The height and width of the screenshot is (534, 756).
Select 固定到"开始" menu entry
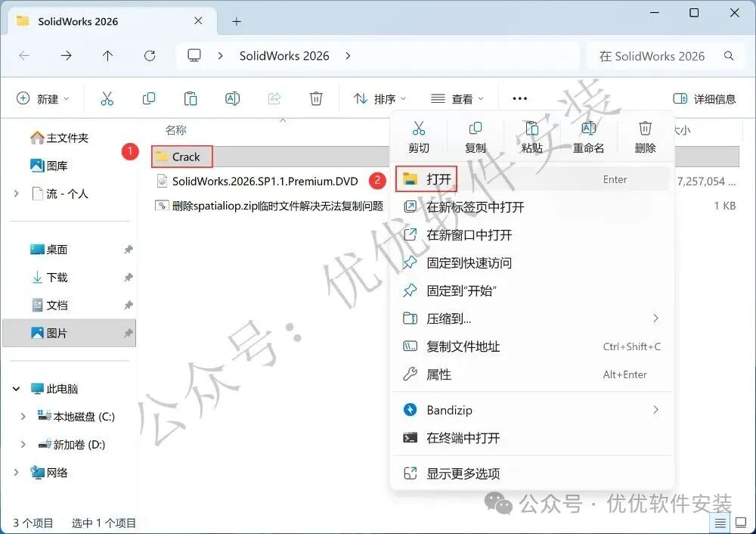[531, 291]
